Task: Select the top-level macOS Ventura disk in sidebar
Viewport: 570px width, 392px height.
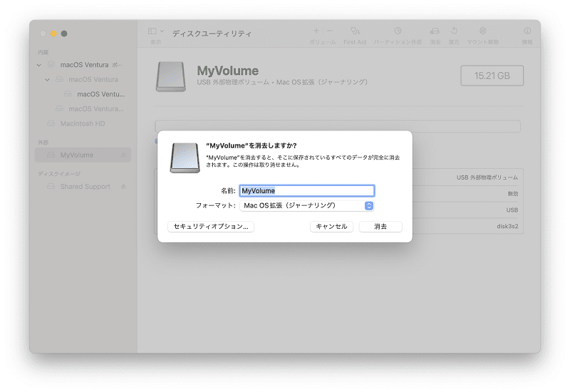Action: (83, 65)
